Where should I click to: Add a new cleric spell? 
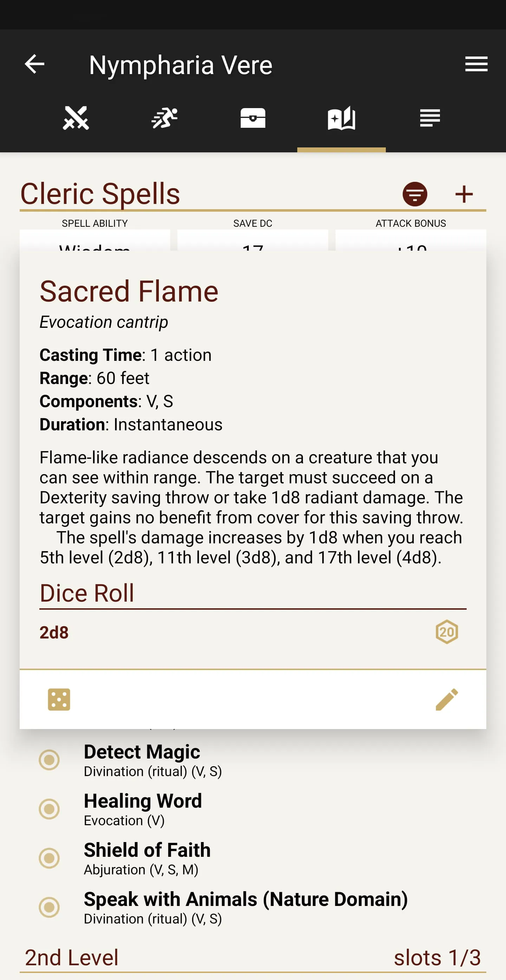[x=464, y=194]
